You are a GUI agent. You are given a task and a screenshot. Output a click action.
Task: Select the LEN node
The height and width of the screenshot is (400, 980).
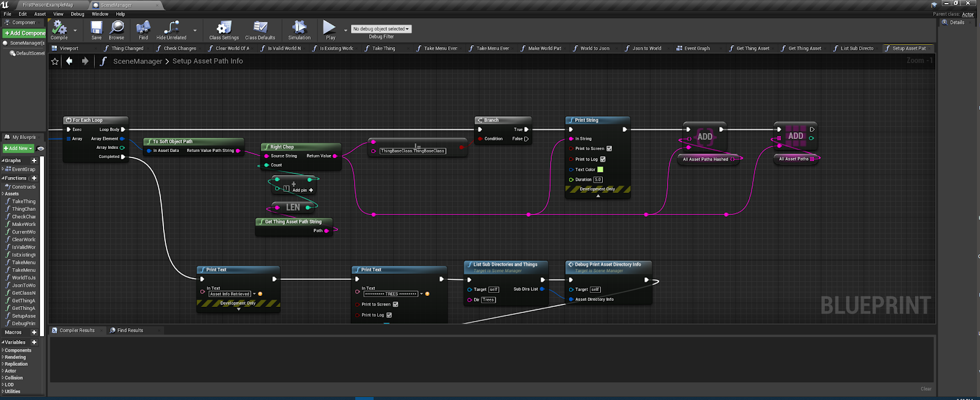point(293,207)
